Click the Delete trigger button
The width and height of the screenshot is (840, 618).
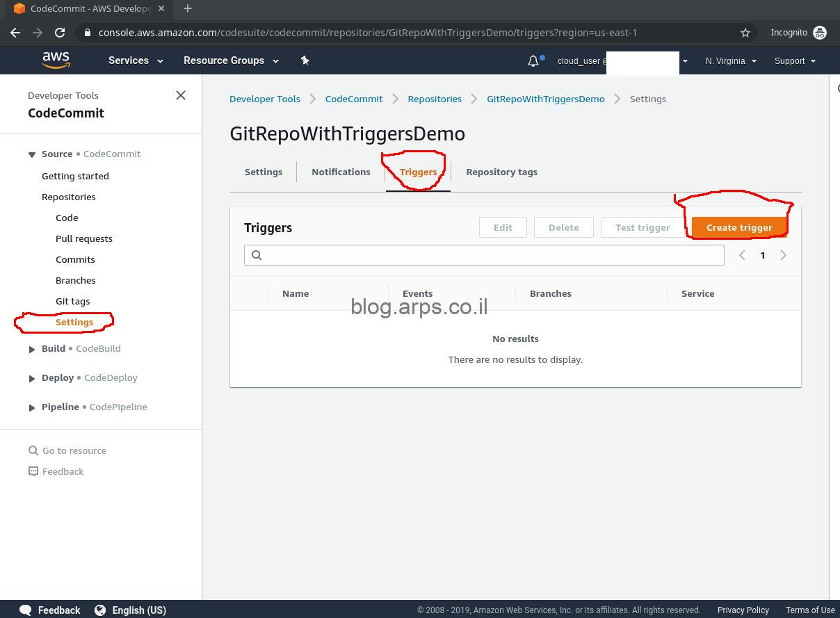[563, 227]
